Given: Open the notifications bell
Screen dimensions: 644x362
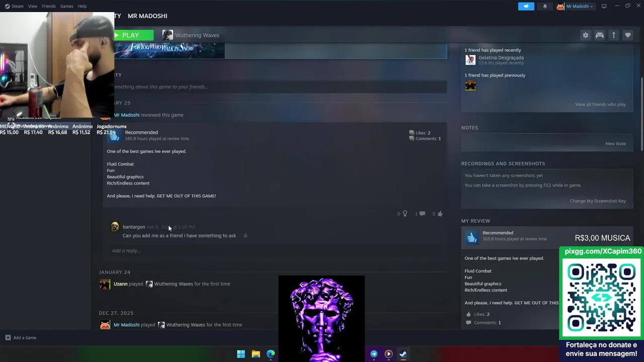Looking at the screenshot, I should click(545, 6).
